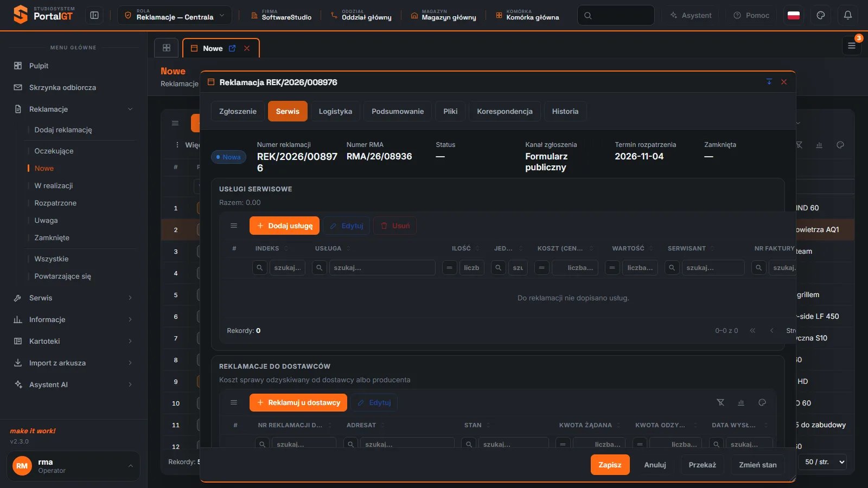
Task: Open palette icon in supplier claims grid
Action: [762, 402]
